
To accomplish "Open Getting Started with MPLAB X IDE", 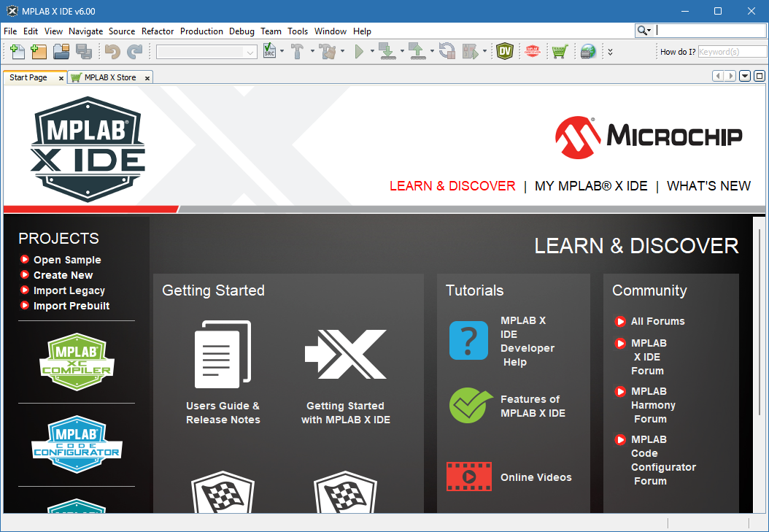I will 346,377.
